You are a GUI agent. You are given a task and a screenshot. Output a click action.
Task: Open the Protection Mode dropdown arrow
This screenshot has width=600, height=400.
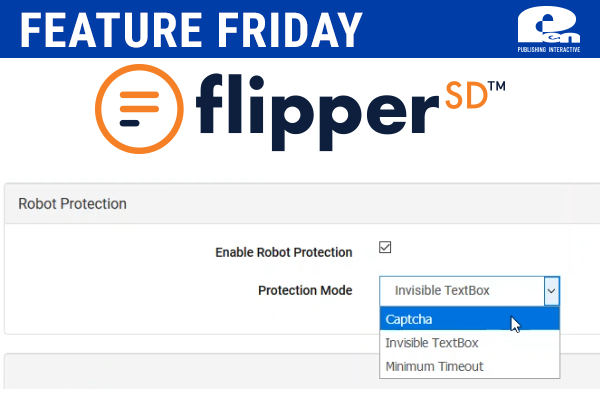551,291
